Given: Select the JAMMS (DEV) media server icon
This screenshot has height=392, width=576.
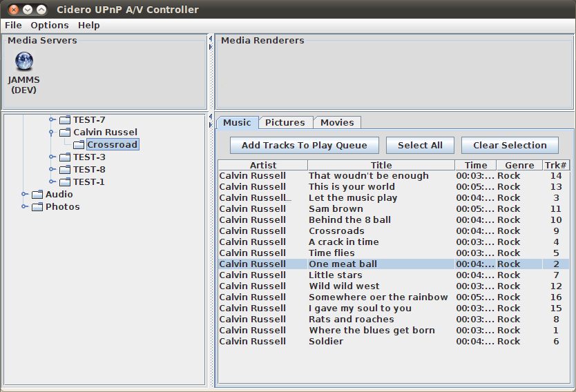Looking at the screenshot, I should tap(24, 61).
